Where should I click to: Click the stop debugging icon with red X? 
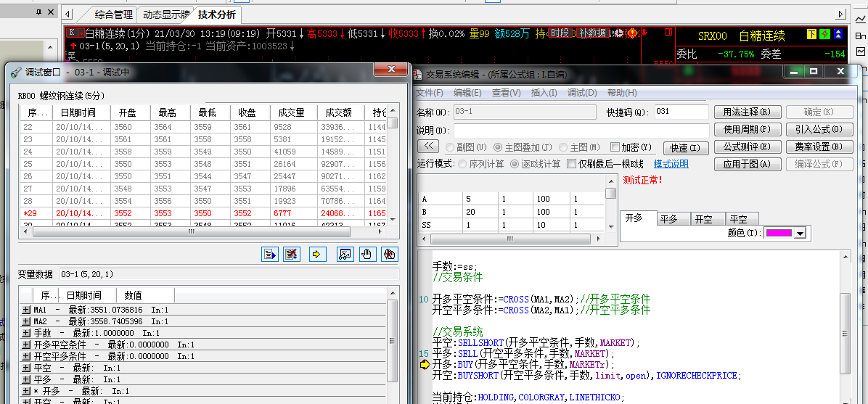click(292, 254)
